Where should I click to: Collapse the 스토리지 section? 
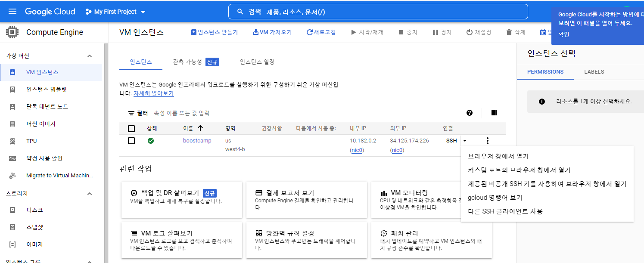(90, 194)
